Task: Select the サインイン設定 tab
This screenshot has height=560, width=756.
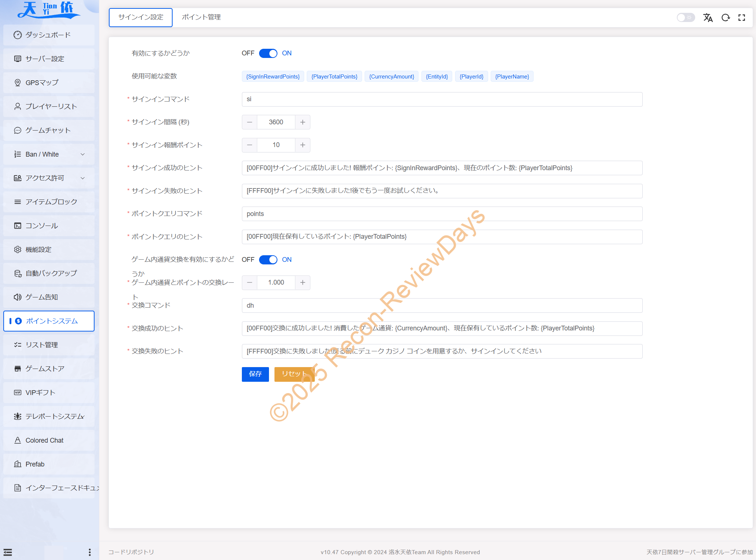Action: [x=141, y=17]
